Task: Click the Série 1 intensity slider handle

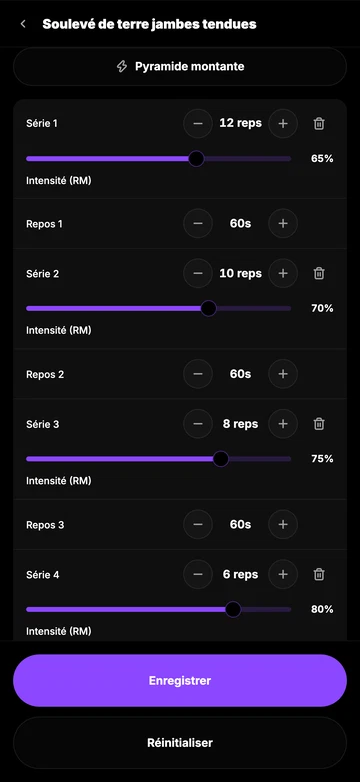Action: click(x=196, y=159)
